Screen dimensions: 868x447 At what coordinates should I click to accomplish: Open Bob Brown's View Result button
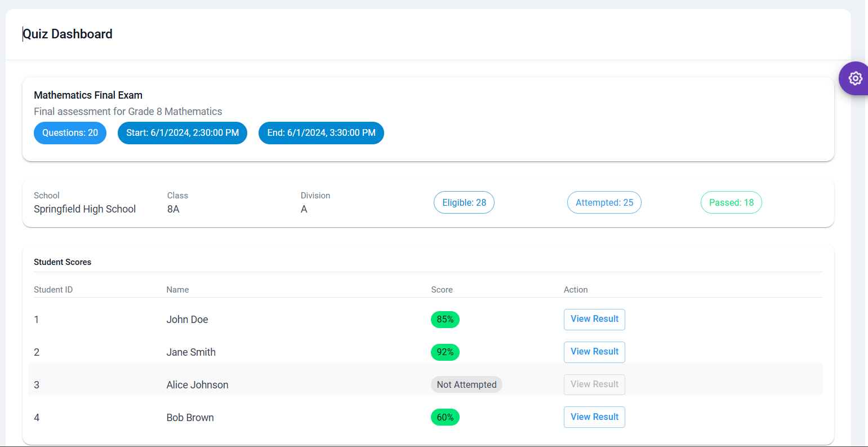tap(594, 417)
